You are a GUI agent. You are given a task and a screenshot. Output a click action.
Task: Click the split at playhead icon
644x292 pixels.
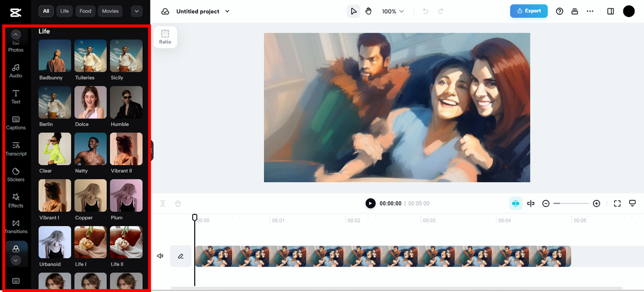click(x=531, y=204)
